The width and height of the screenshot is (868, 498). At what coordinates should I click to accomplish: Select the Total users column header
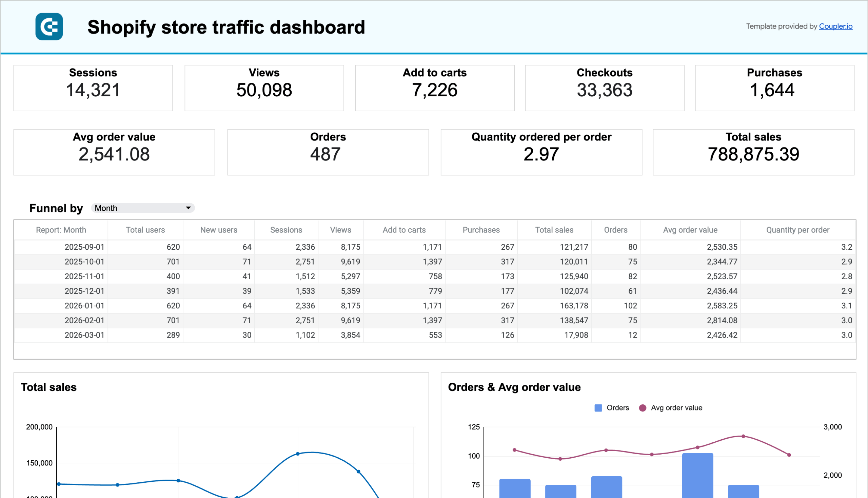click(x=145, y=230)
